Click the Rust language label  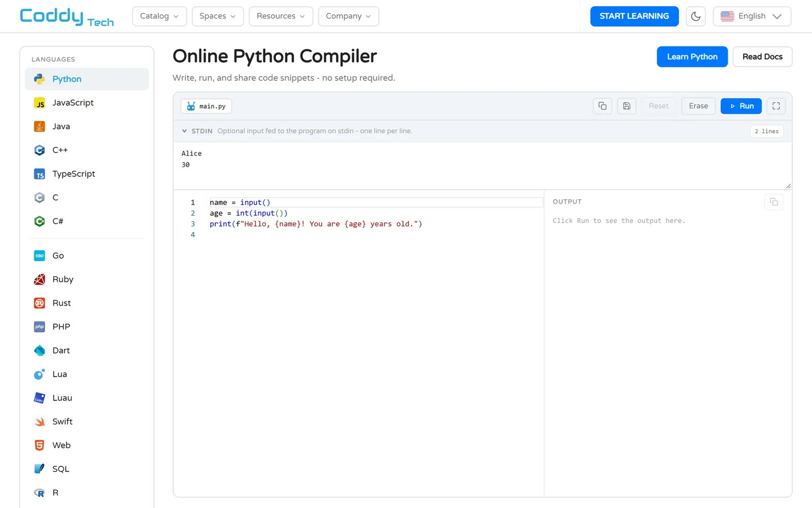click(x=62, y=303)
